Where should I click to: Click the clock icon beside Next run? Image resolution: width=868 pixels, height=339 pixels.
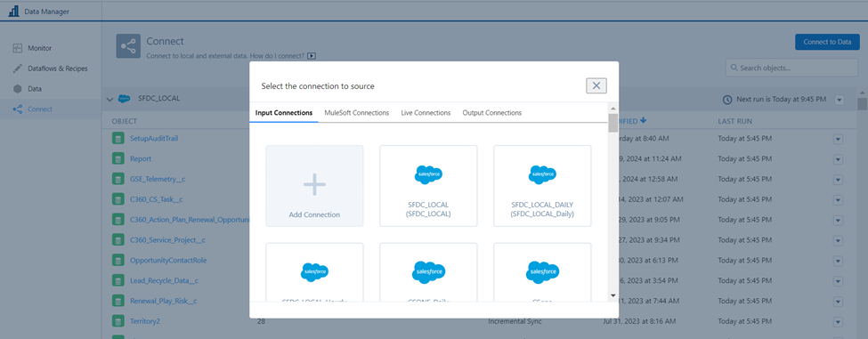727,100
